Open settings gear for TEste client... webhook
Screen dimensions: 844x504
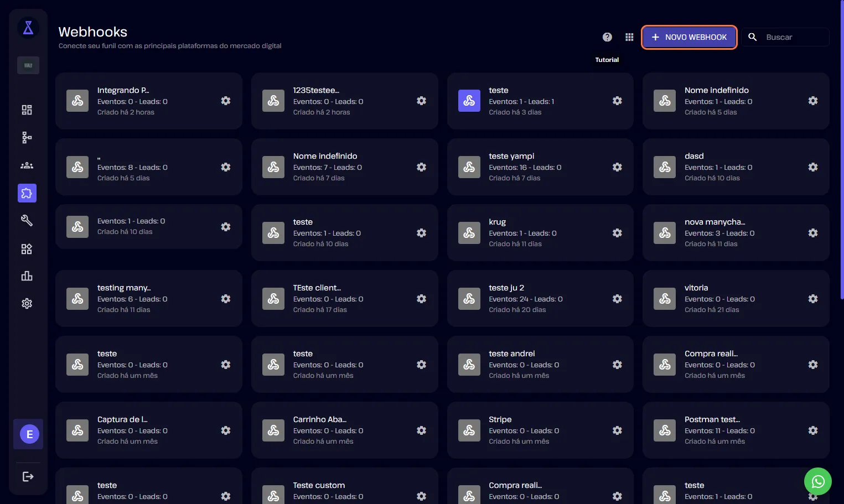click(x=422, y=299)
